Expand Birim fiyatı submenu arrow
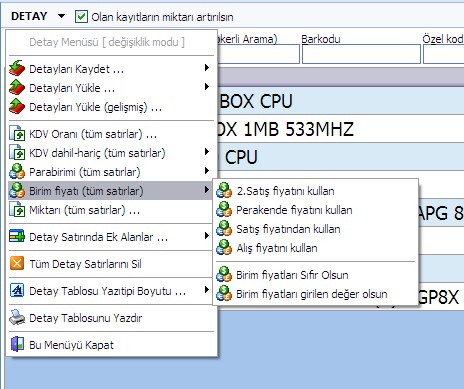 click(207, 190)
